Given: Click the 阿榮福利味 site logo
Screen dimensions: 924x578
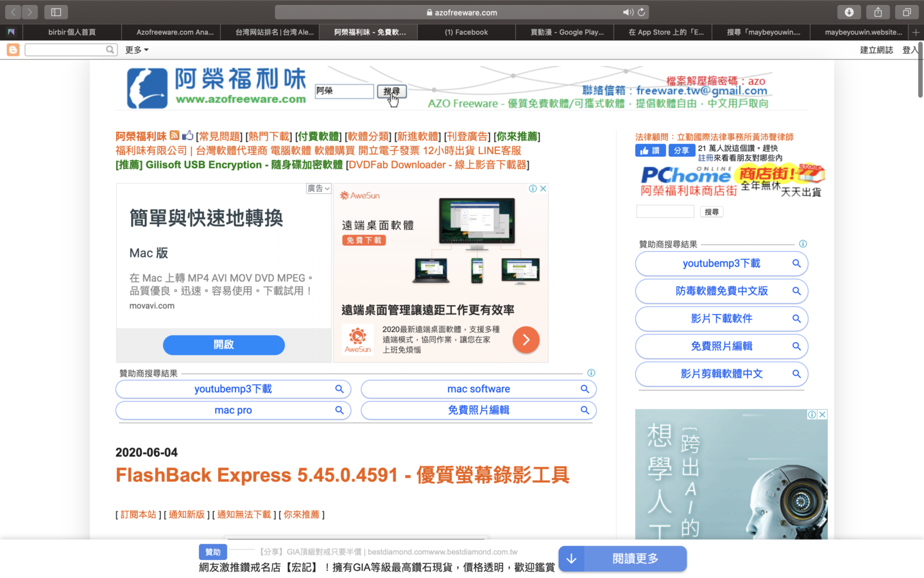Looking at the screenshot, I should [216, 87].
